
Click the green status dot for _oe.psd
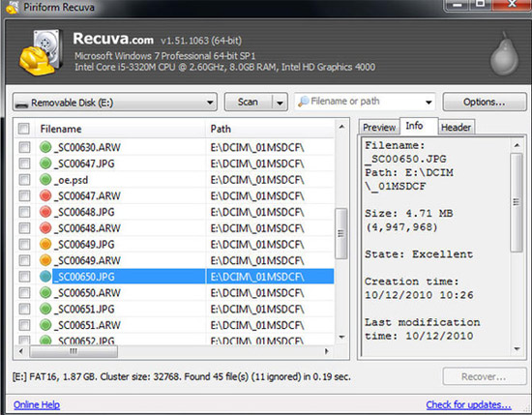coord(45,180)
